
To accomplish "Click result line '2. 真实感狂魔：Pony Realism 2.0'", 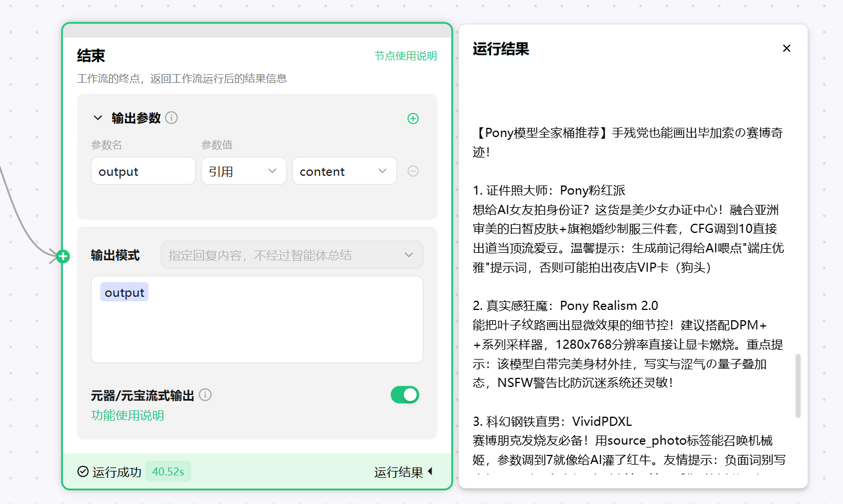I will tap(566, 305).
